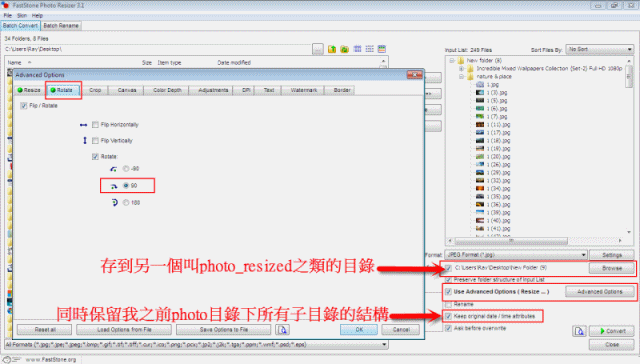Toggle Use Advanced Options checkbox
This screenshot has height=364, width=640.
click(x=449, y=292)
